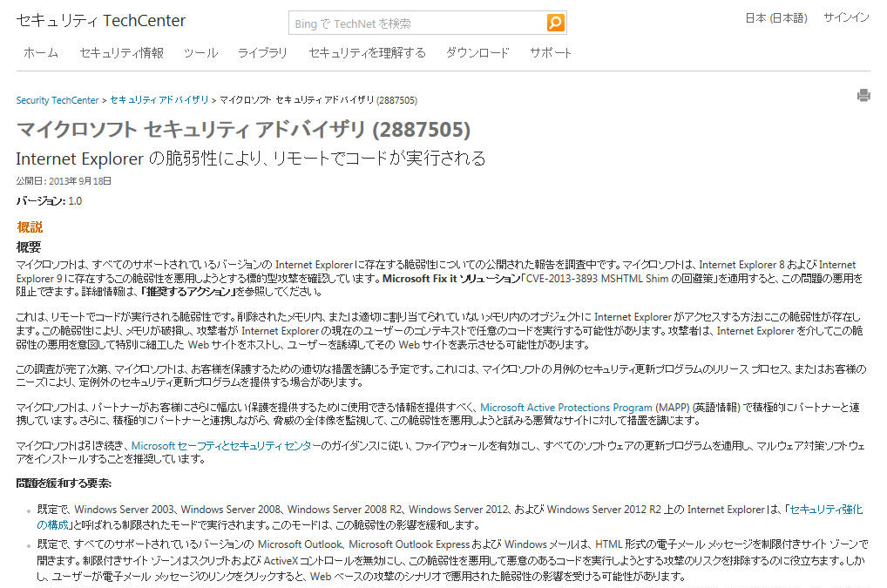Click the 概要 subheading
Screen dimensions: 887x588
[28, 247]
